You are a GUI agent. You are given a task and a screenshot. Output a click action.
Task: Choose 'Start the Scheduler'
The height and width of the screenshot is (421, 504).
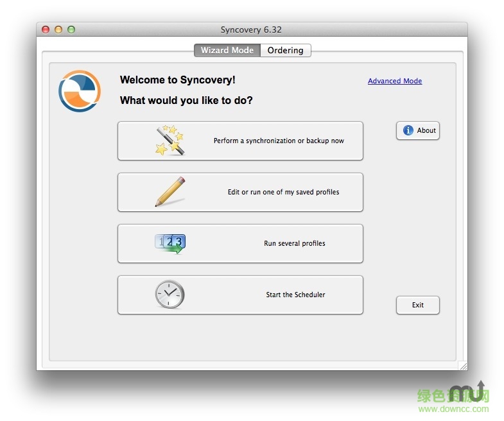[240, 295]
